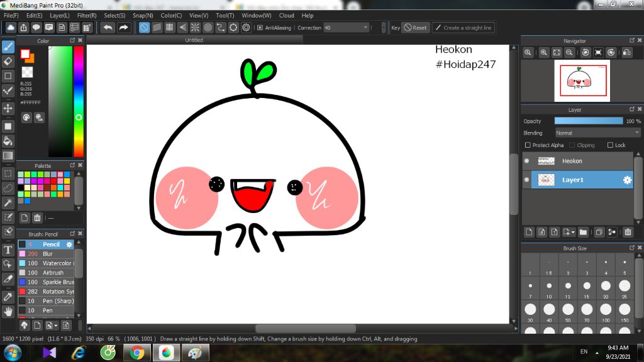
Task: Enable the Protect Alpha checkbox
Action: click(x=528, y=145)
